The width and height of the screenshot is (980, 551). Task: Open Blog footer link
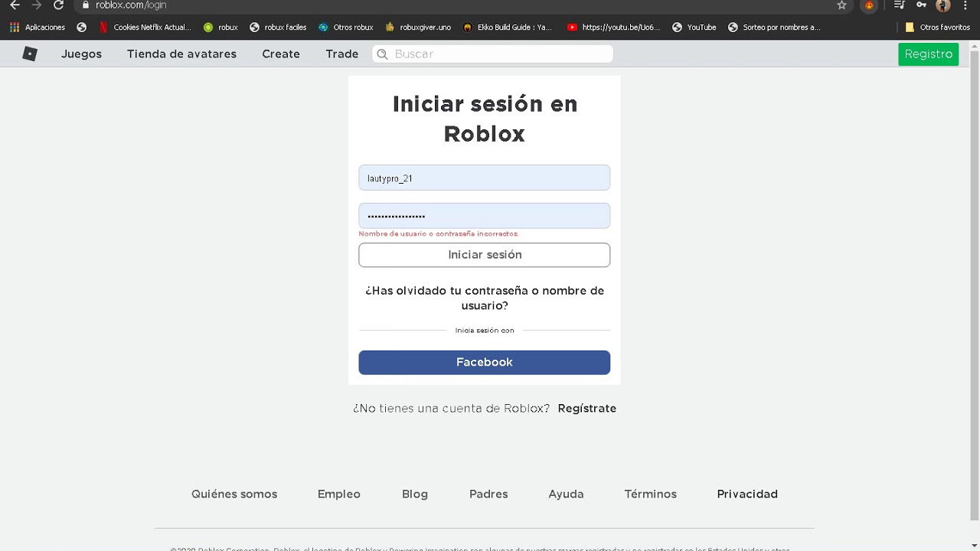415,494
